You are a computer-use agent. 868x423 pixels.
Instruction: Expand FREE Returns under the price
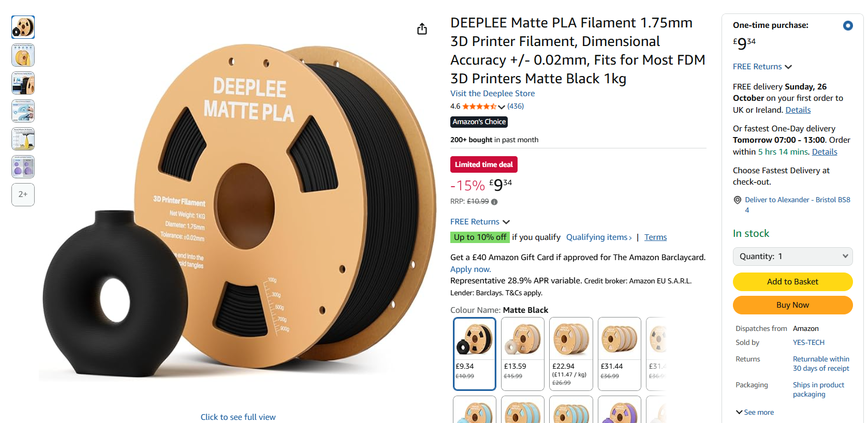[480, 222]
